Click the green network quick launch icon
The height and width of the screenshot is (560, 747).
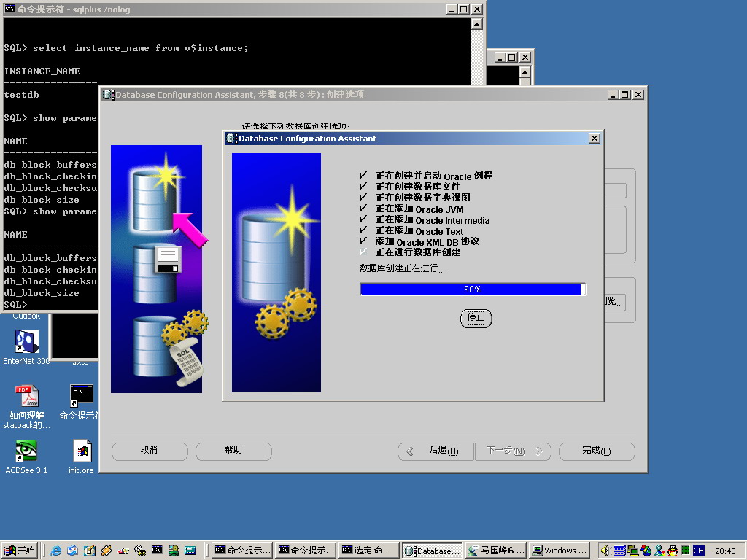pyautogui.click(x=174, y=551)
